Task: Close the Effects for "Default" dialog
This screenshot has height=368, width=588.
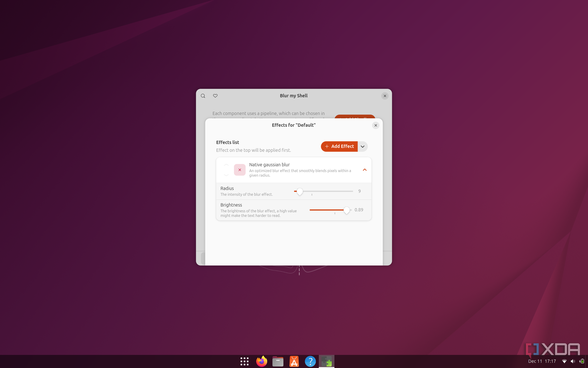Action: point(376,125)
